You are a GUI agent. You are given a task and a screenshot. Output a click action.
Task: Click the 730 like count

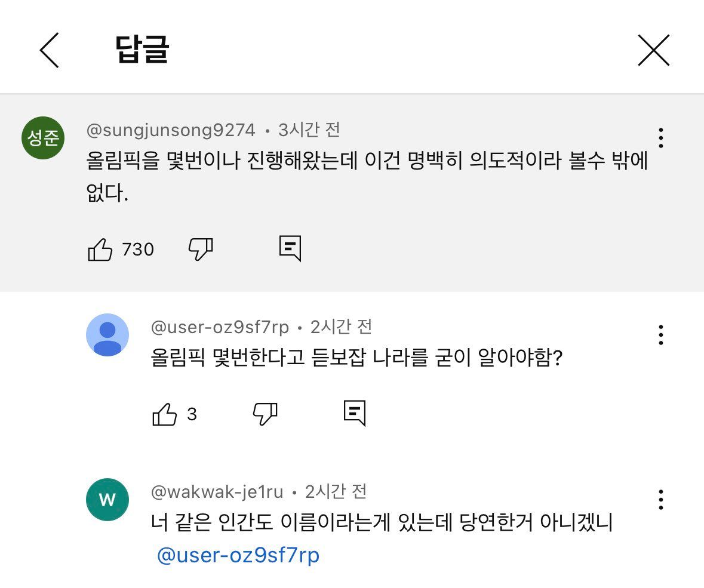click(138, 250)
